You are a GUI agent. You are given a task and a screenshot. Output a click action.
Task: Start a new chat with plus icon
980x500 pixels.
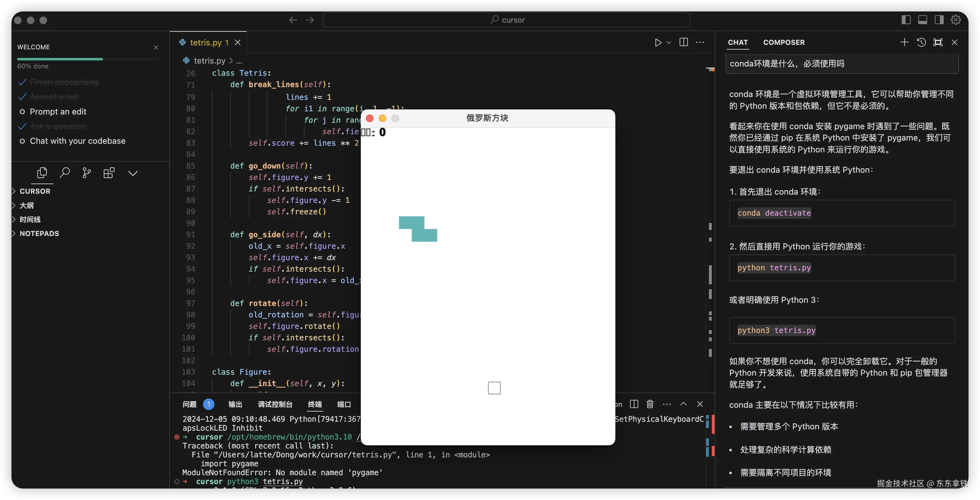tap(904, 42)
